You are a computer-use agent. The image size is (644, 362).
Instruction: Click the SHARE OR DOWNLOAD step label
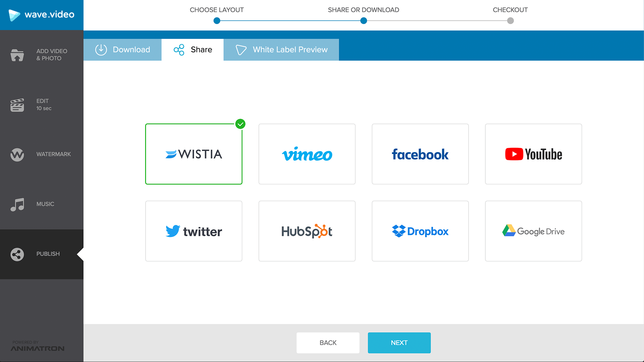pyautogui.click(x=364, y=10)
